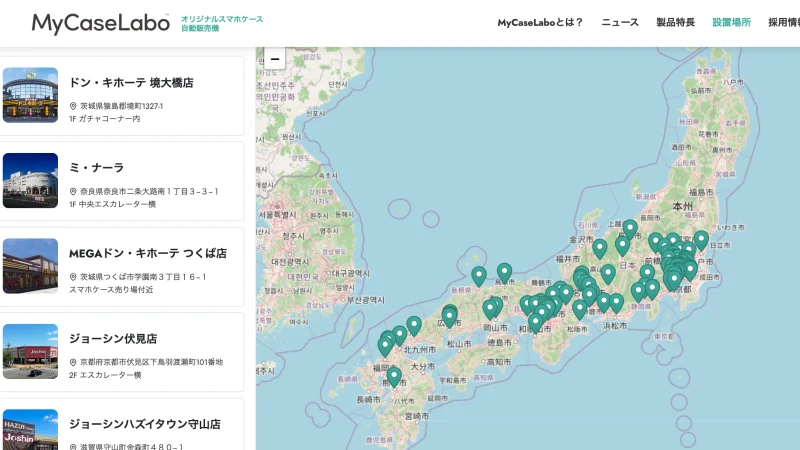Click the map marker over 和歌山市

536,322
